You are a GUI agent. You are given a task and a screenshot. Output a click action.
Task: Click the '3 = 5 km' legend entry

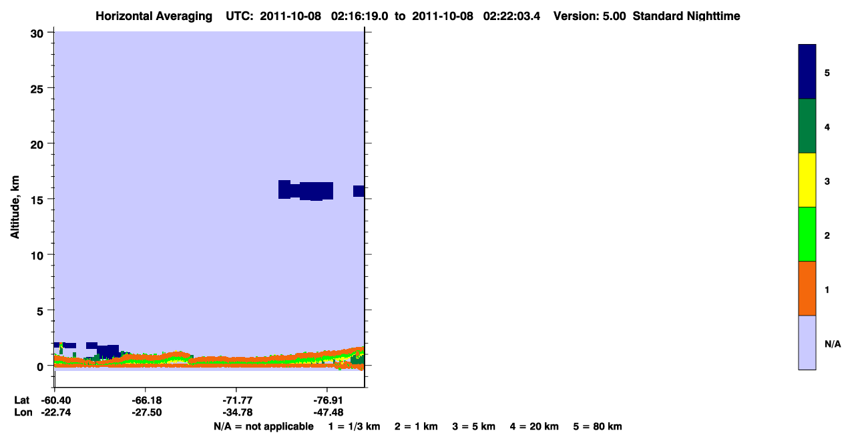tap(474, 426)
